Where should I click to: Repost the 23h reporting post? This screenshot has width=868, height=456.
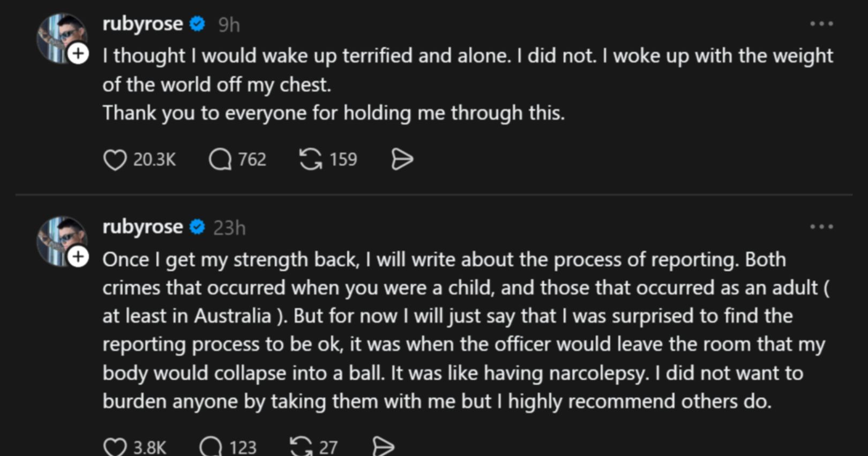[301, 447]
